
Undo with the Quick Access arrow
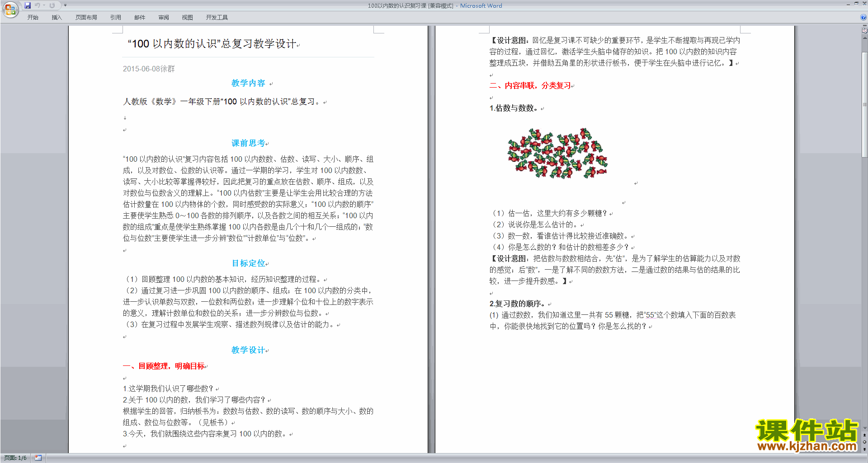pyautogui.click(x=37, y=5)
